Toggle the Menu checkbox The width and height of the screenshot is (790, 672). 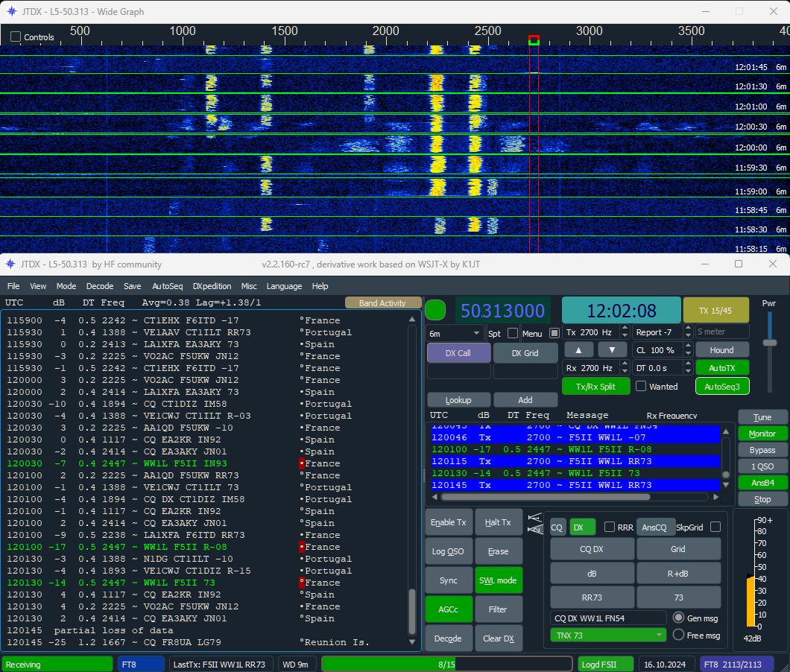pos(554,333)
